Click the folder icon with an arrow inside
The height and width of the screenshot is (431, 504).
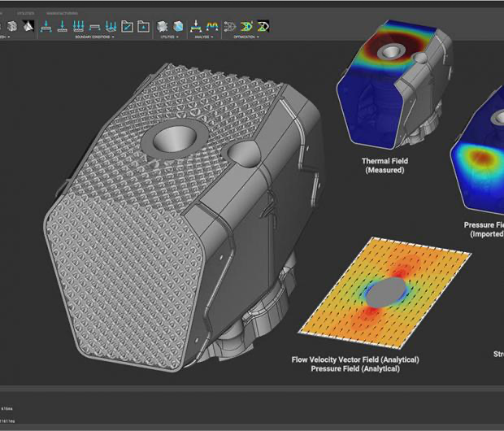[x=144, y=27]
